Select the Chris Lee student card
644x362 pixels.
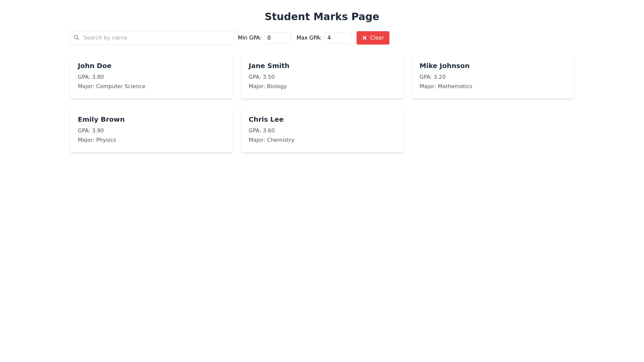coord(322,129)
